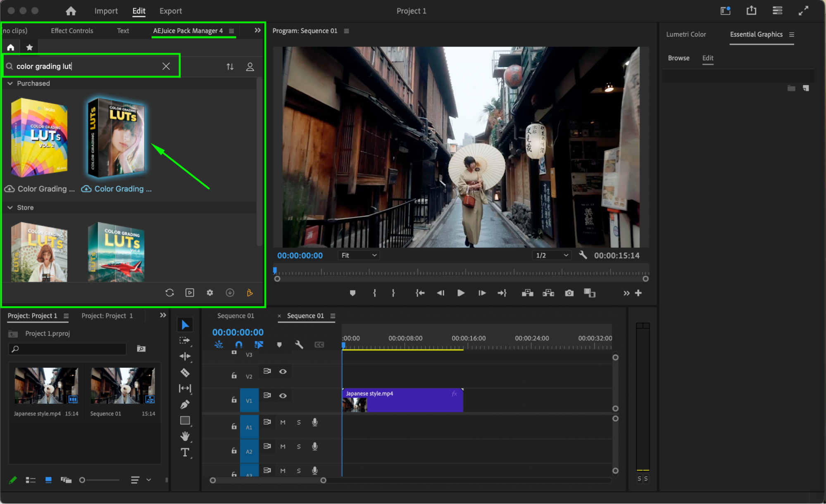Select the Hand tool
826x504 pixels.
(185, 436)
